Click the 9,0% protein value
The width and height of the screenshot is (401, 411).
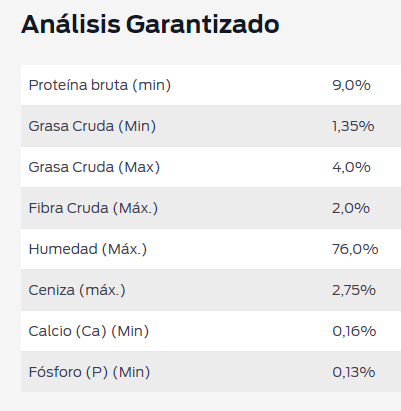351,85
